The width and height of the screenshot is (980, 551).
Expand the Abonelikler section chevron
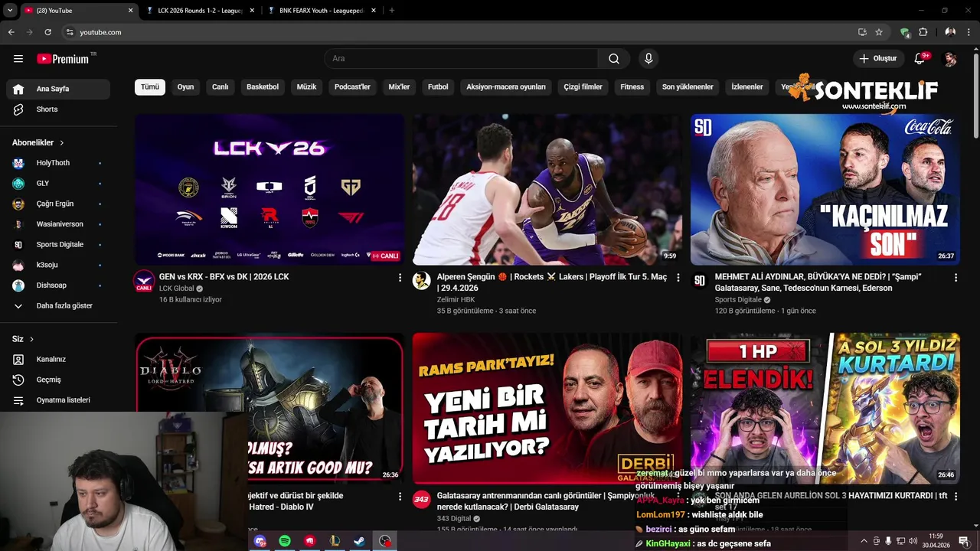click(x=62, y=143)
